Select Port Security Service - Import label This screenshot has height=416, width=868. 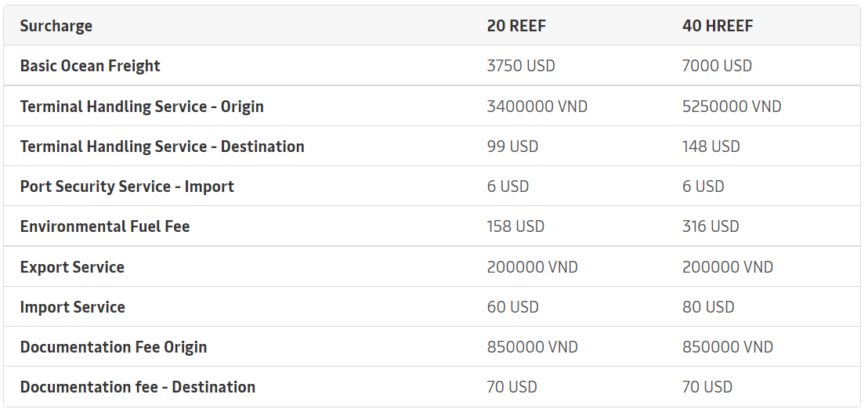(127, 186)
